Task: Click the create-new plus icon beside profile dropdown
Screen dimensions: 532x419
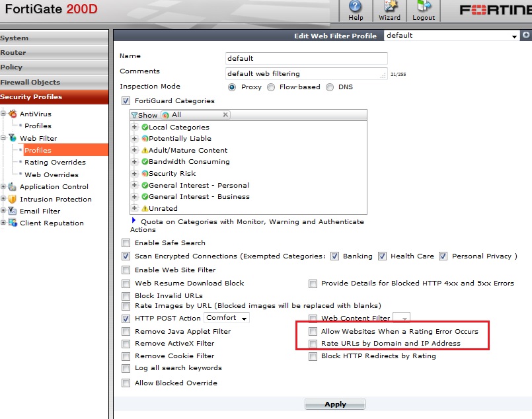Action: click(x=525, y=35)
